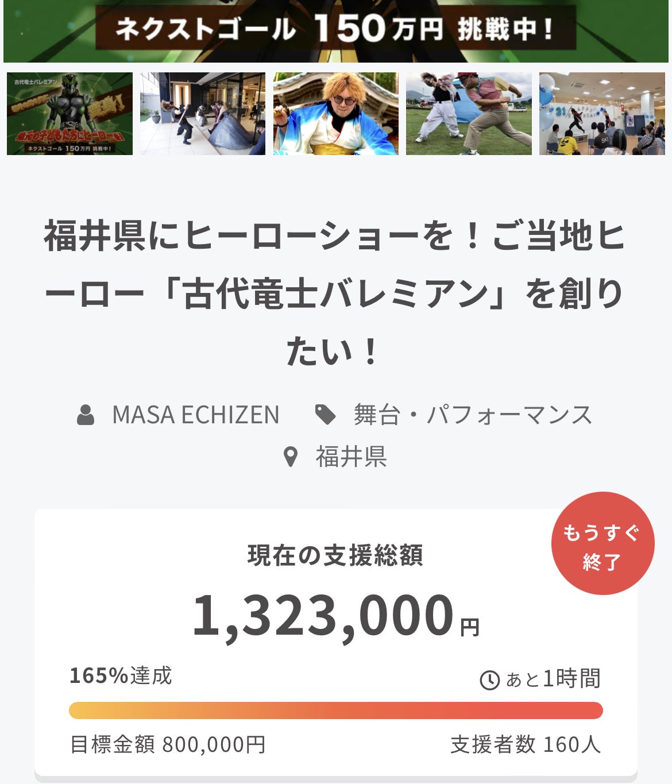Click the orange funding progress bar
This screenshot has width=672, height=784.
tap(335, 710)
